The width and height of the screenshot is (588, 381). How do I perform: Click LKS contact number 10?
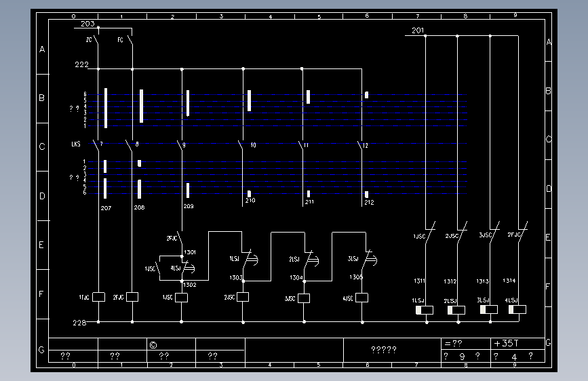(254, 145)
